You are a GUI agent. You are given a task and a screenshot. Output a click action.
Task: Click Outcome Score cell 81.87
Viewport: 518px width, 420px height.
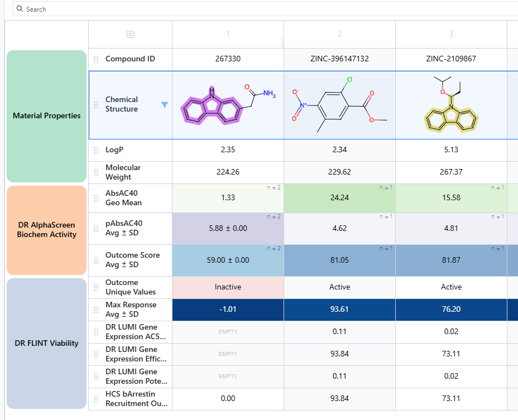451,260
